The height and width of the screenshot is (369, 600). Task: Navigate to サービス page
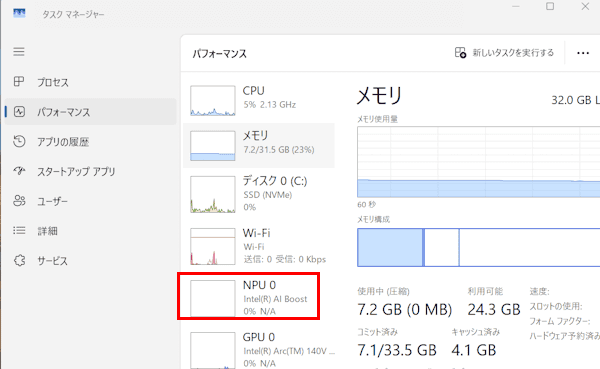tap(90, 261)
